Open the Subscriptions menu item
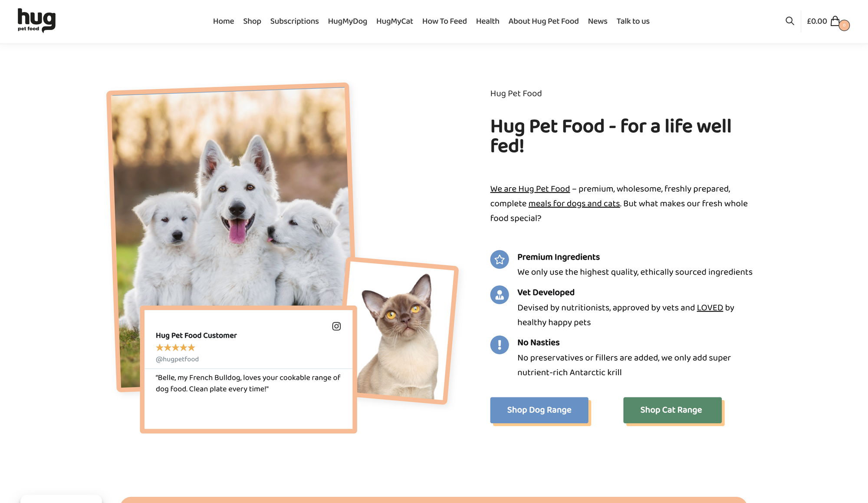Image resolution: width=868 pixels, height=503 pixels. (294, 21)
